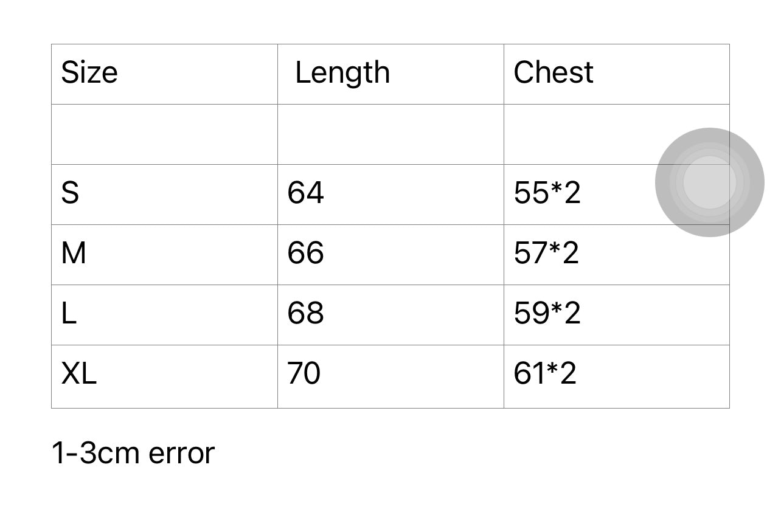The width and height of the screenshot is (781, 532).
Task: Click the "Chest" column header cell
Action: (554, 73)
